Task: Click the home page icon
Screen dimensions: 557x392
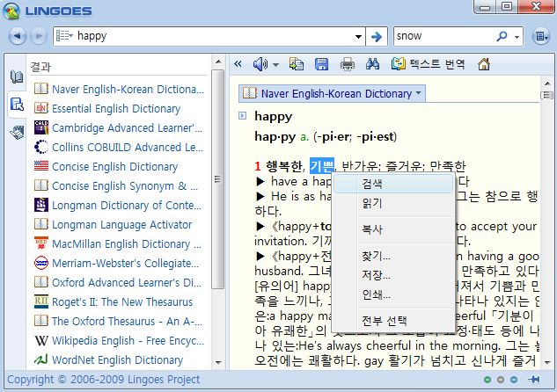Action: click(x=484, y=64)
